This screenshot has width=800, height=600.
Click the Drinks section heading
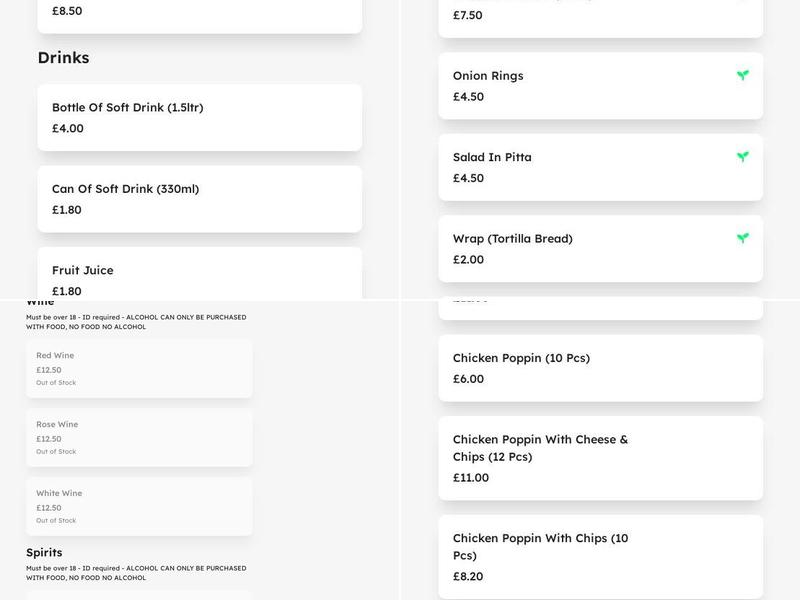[x=65, y=57]
